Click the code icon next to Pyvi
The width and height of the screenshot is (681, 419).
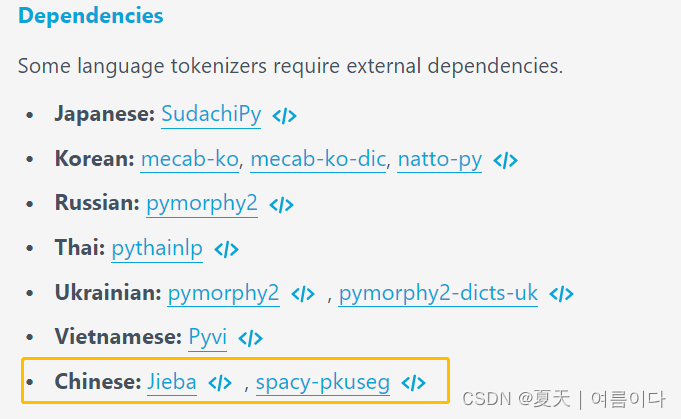[251, 339]
